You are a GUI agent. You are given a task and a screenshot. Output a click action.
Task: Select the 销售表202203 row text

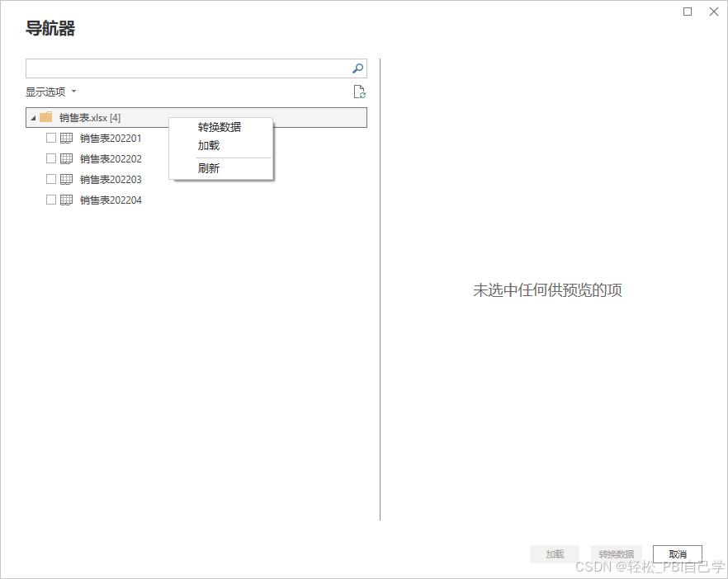click(111, 180)
